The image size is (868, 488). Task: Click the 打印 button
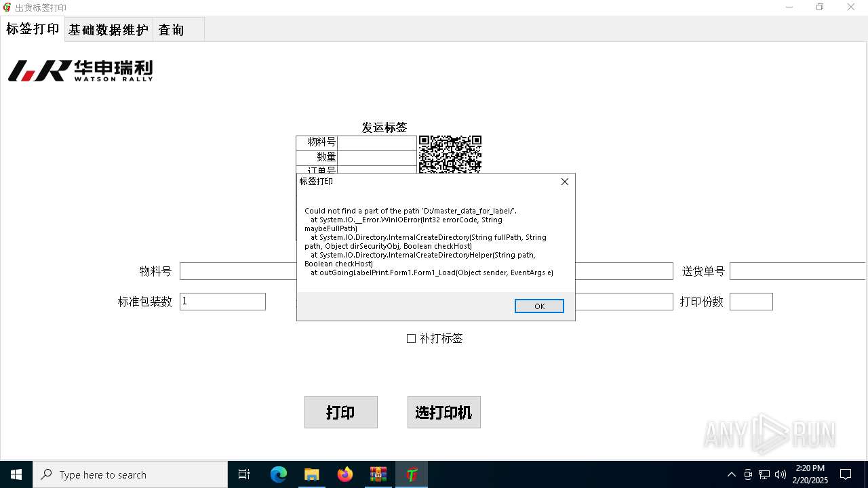pyautogui.click(x=341, y=412)
